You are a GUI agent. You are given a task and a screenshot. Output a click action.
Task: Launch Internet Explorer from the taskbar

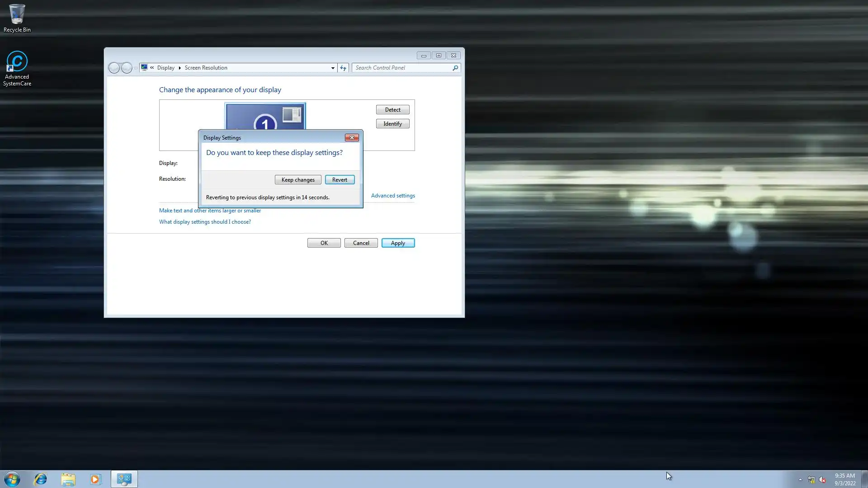coord(41,479)
